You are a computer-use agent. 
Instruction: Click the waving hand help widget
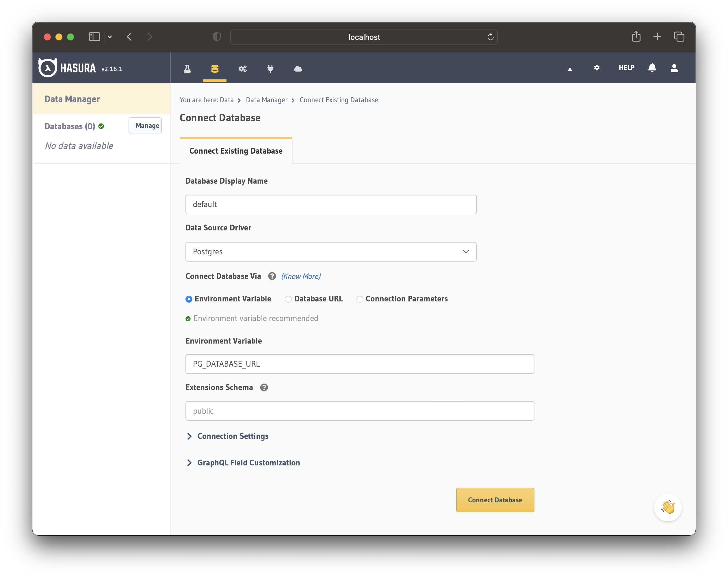[668, 507]
